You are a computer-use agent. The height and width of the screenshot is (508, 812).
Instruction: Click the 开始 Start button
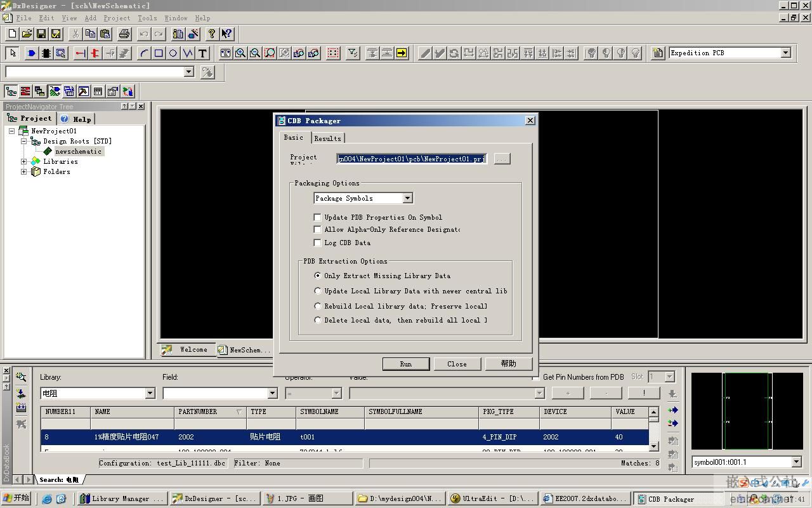click(x=17, y=498)
